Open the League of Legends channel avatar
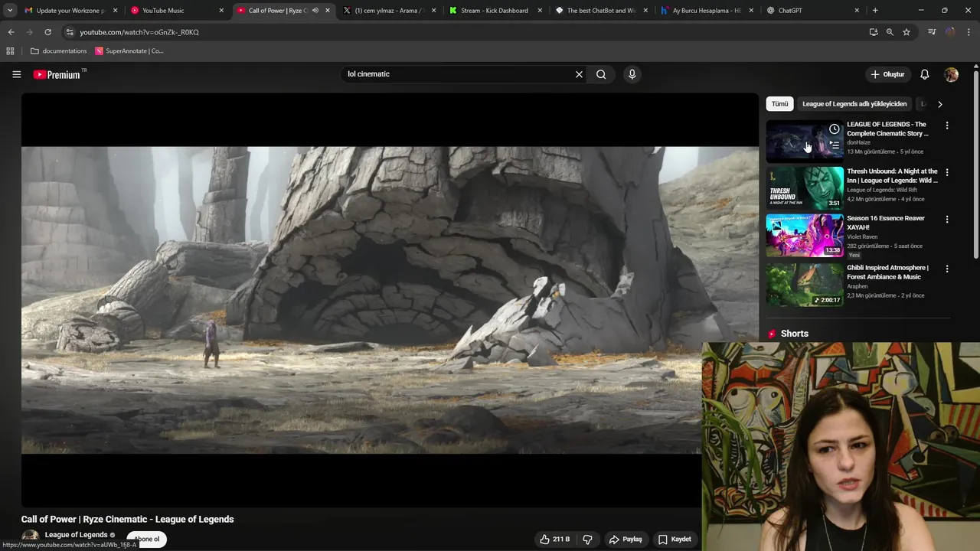Screen dimensions: 980x551 [x=31, y=539]
